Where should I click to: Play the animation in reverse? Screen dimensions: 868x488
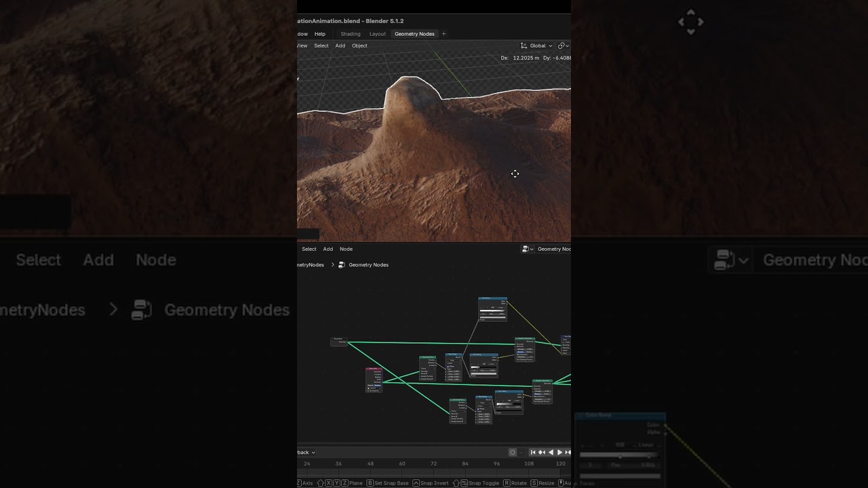[551, 452]
